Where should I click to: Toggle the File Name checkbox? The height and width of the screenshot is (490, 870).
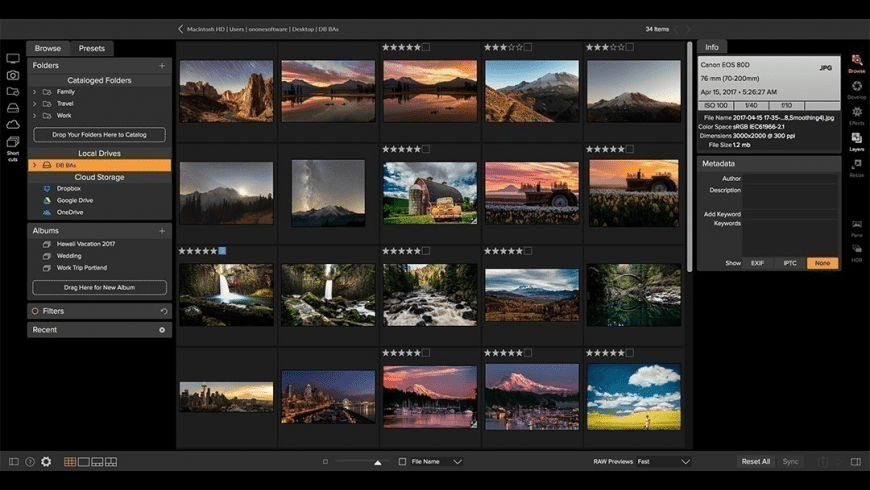pyautogui.click(x=403, y=462)
